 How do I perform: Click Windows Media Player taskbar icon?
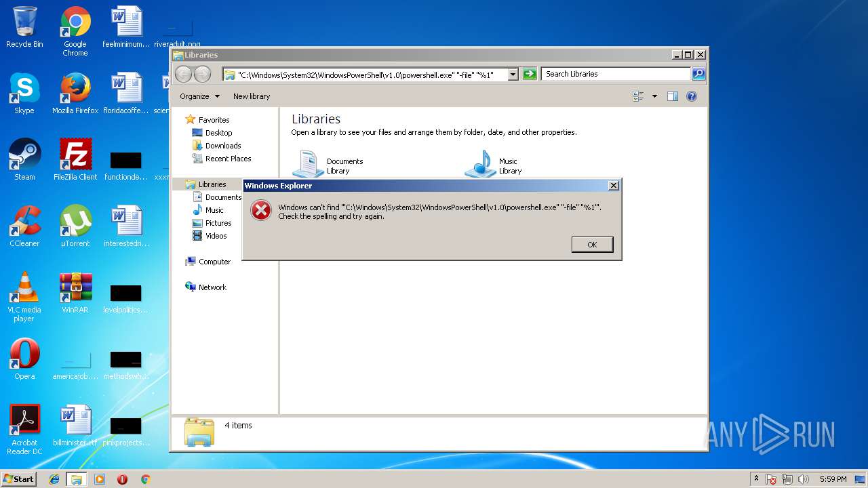pos(100,479)
